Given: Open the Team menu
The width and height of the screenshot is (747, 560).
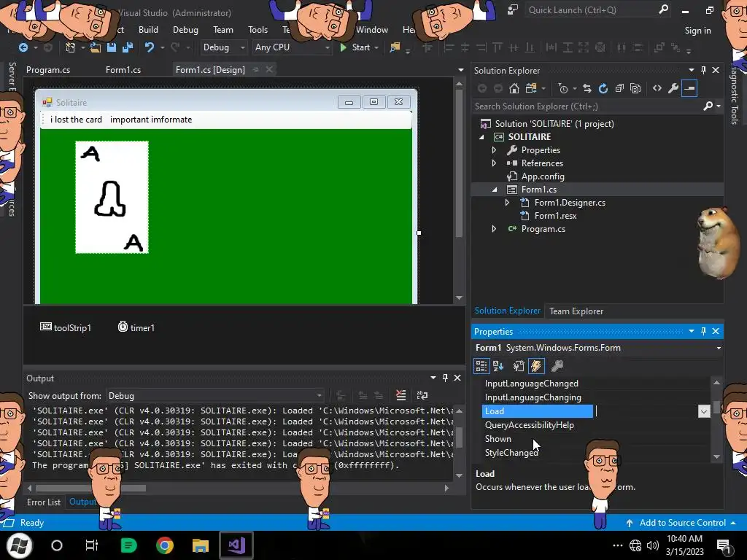Looking at the screenshot, I should [223, 29].
